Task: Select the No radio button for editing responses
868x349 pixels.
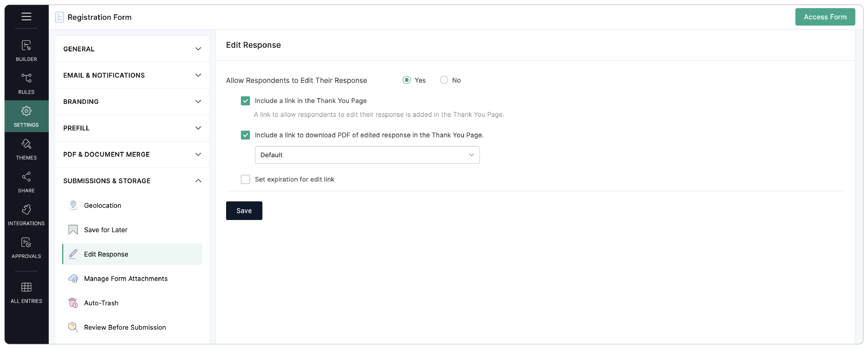Action: pyautogui.click(x=444, y=80)
